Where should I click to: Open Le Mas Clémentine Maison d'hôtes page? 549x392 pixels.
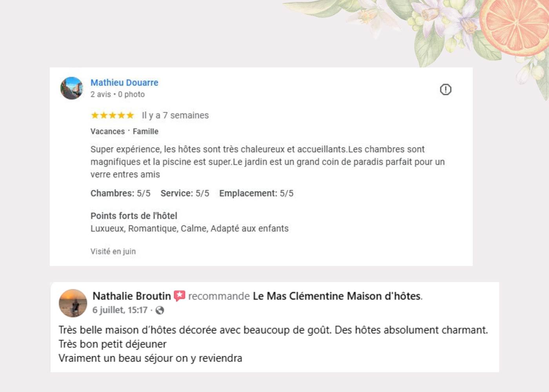336,296
